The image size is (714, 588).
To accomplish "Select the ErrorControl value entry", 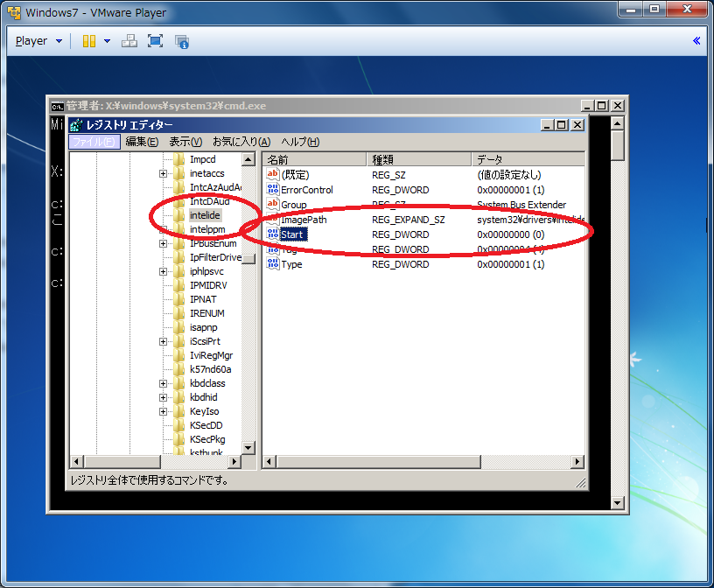I will (307, 190).
